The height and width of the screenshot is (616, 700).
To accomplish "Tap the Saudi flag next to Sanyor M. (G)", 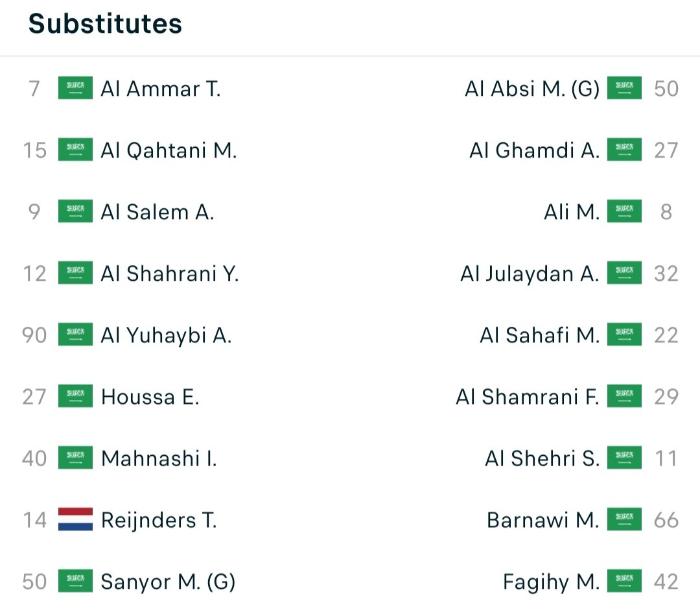I will tap(75, 581).
